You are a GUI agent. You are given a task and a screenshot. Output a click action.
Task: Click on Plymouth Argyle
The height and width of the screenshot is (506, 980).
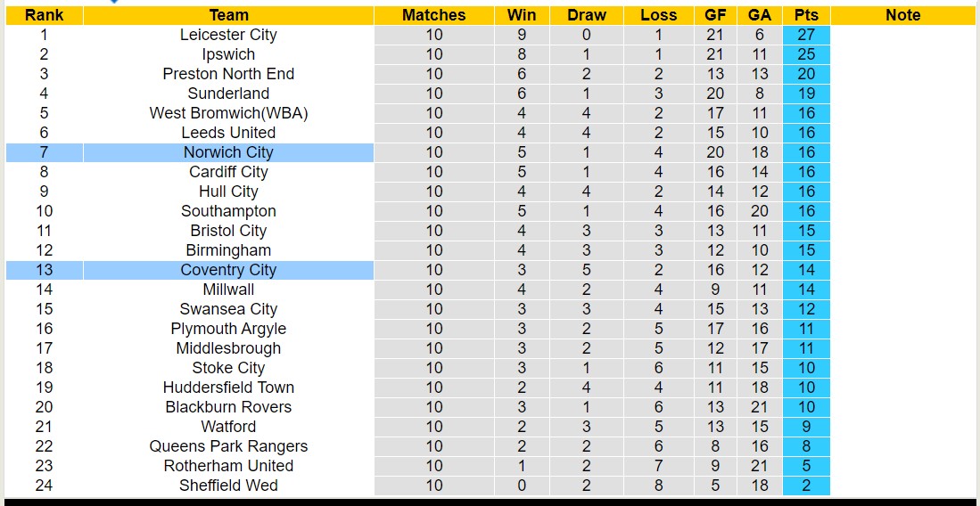click(x=228, y=329)
